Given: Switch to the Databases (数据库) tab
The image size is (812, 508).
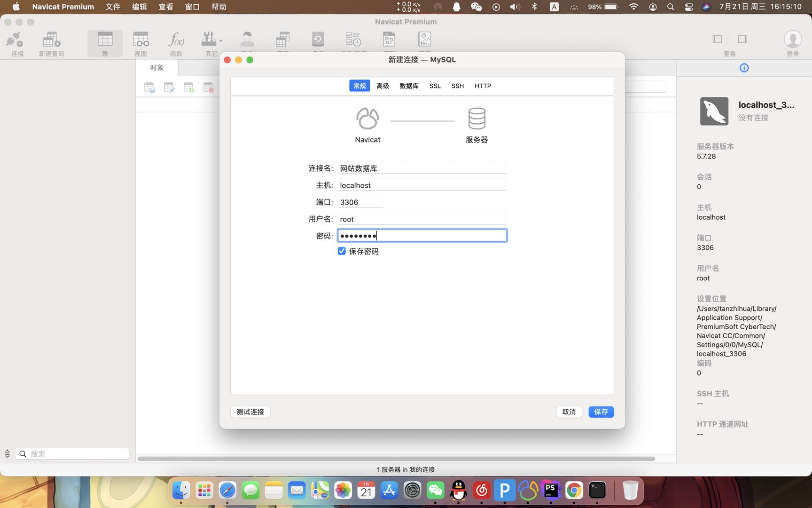Looking at the screenshot, I should [409, 86].
